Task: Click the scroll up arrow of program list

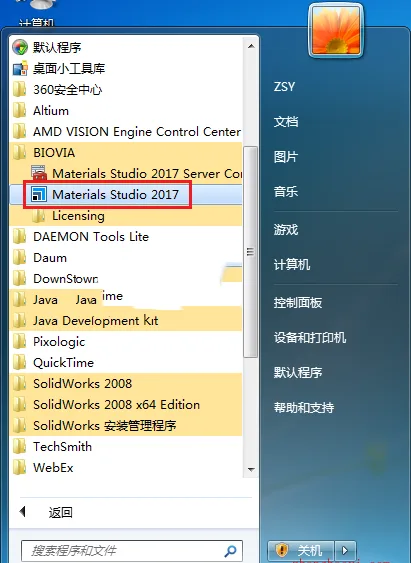Action: click(x=251, y=46)
